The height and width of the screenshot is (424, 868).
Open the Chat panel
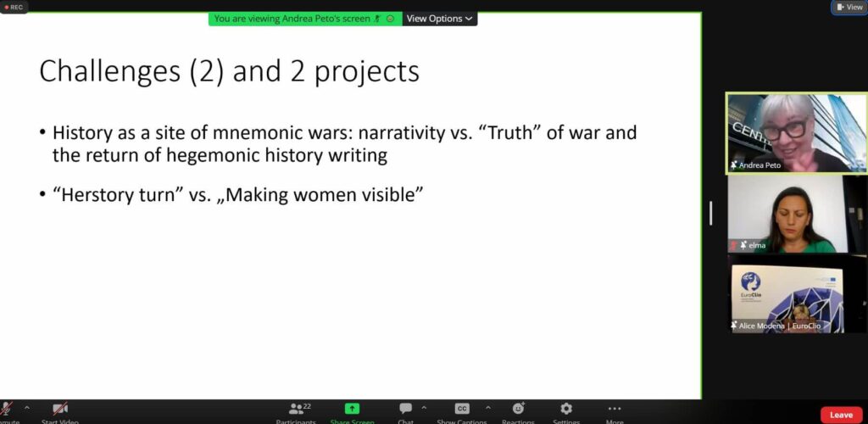point(405,410)
